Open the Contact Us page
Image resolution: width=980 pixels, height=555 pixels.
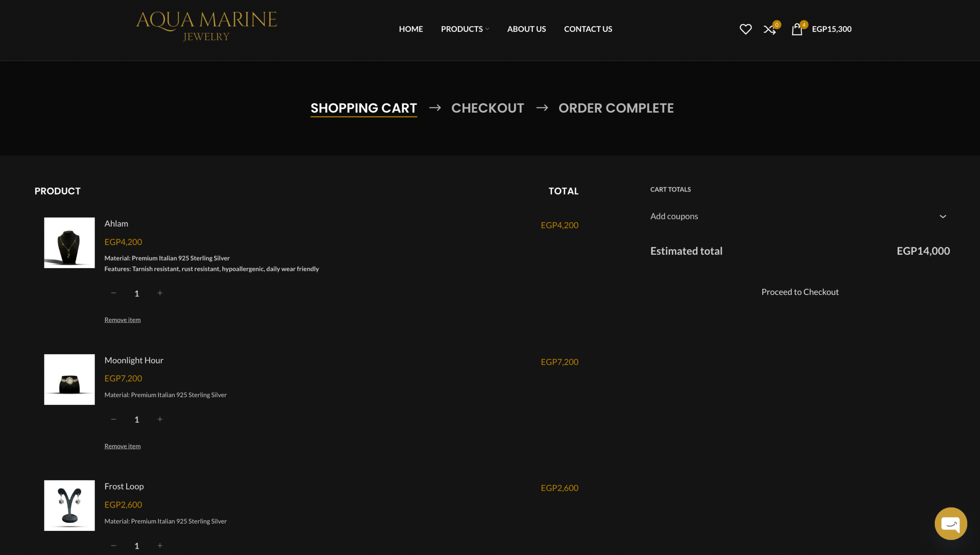588,29
